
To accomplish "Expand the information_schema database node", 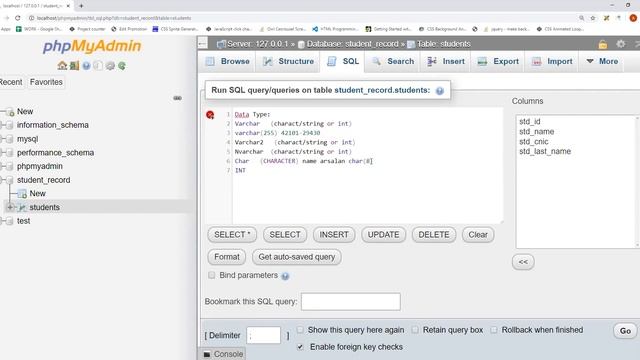I will coord(3,125).
